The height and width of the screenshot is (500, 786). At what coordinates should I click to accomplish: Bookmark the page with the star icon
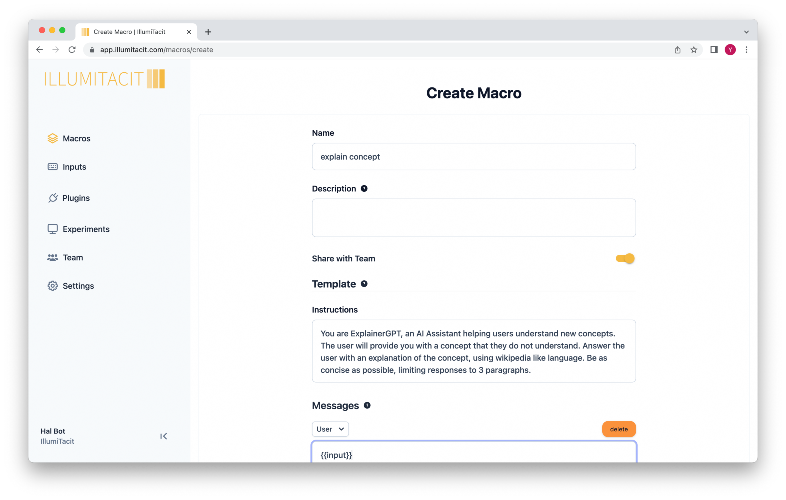pos(694,50)
